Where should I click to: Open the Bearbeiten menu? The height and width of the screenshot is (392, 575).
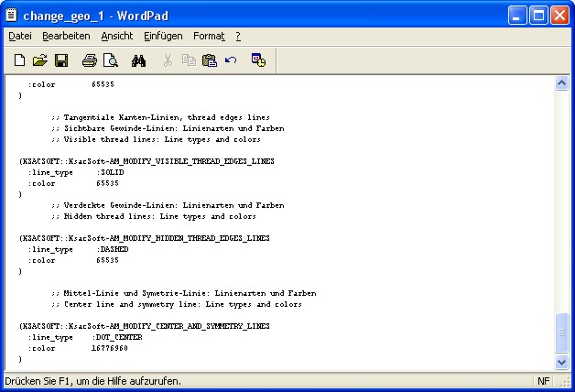click(x=66, y=36)
